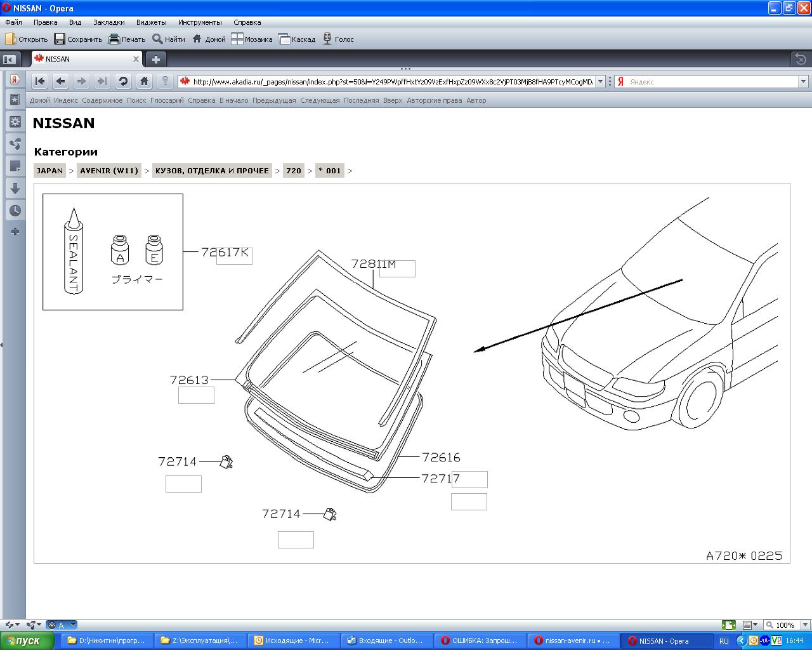Expand the address bar history dropdown
The image size is (812, 650).
601,81
